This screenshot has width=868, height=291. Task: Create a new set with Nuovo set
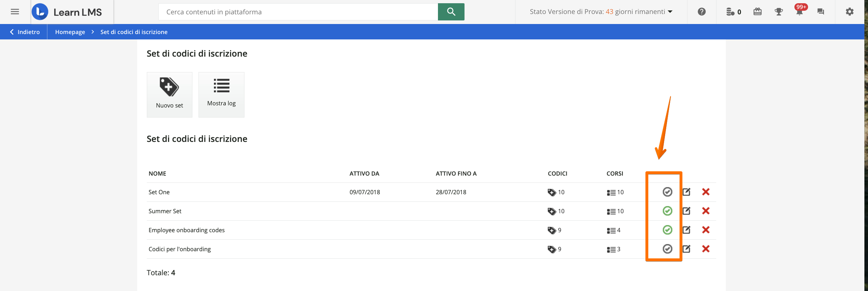[x=169, y=95]
